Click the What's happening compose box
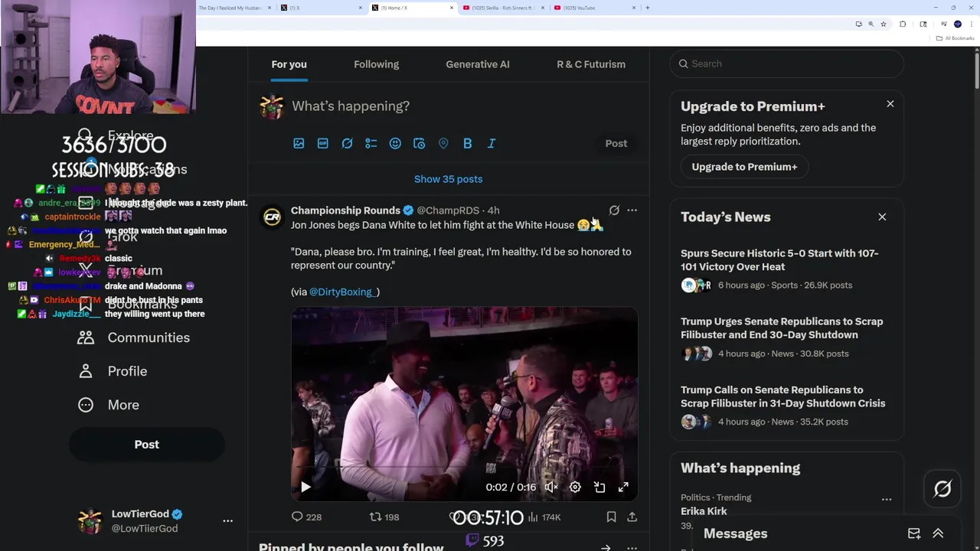This screenshot has width=980, height=551. click(x=350, y=106)
